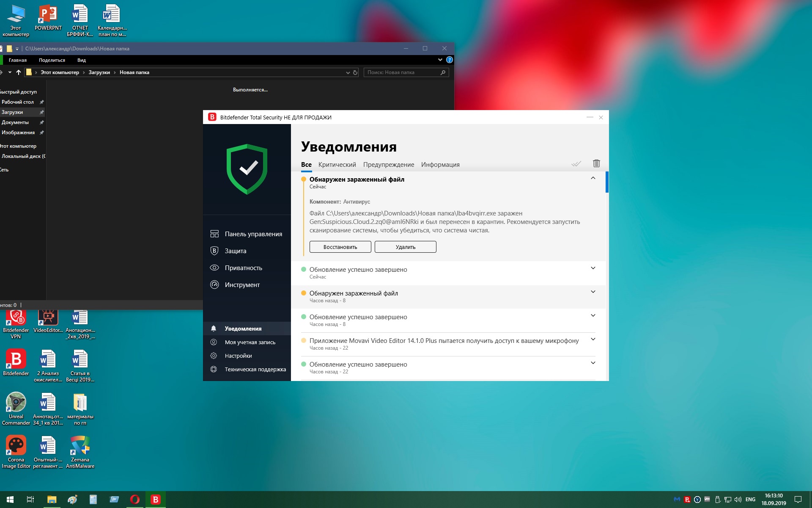This screenshot has width=812, height=508.
Task: Click the Explorer search field "Поиск: Новая папка"
Action: [402, 73]
